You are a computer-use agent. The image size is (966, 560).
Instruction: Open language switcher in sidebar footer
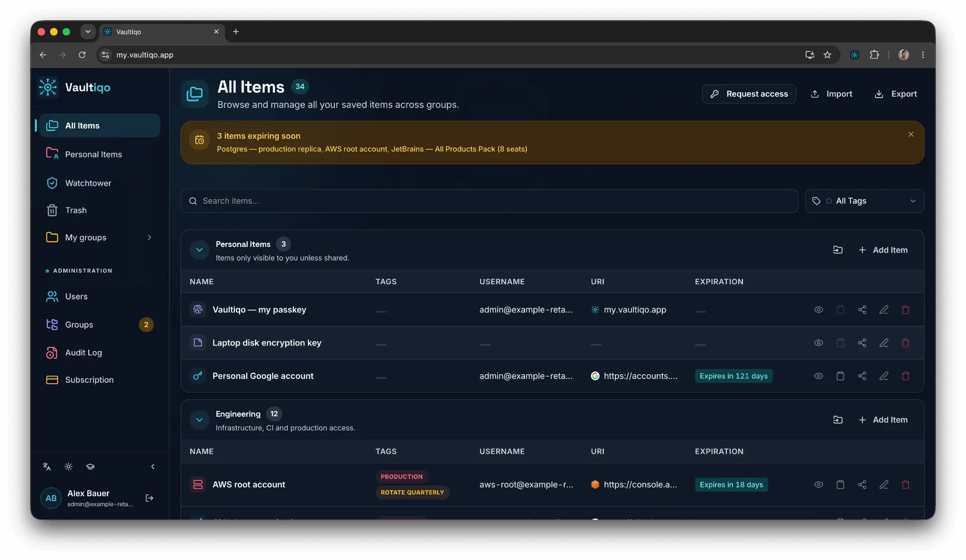coord(47,467)
